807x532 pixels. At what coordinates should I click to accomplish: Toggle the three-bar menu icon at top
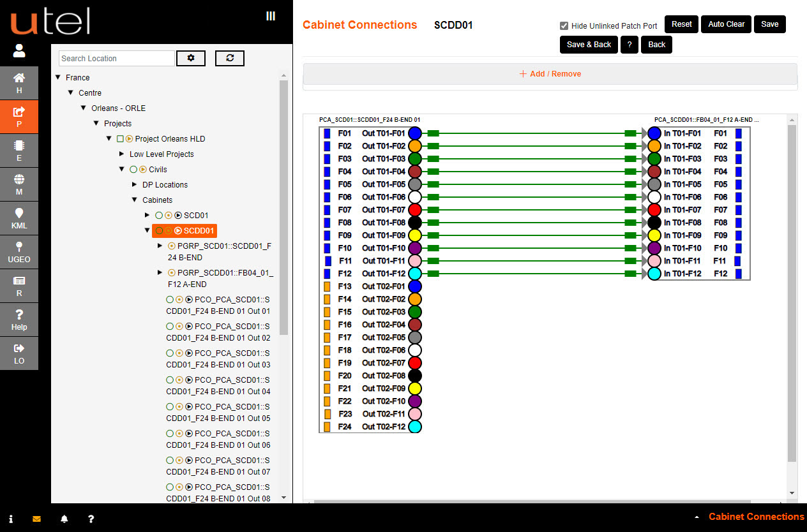[x=271, y=17]
